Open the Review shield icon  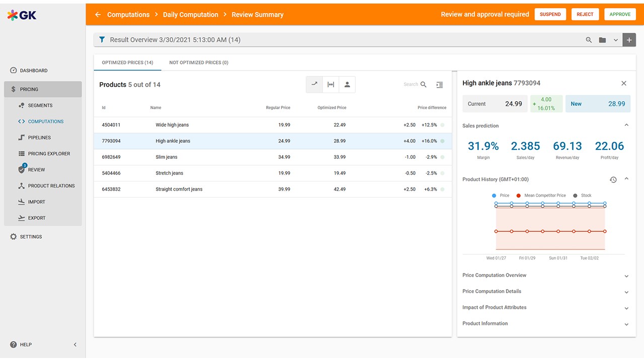pos(22,169)
